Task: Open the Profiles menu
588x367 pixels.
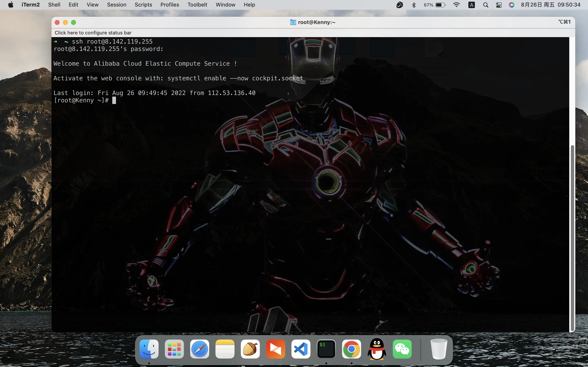Action: 170,5
